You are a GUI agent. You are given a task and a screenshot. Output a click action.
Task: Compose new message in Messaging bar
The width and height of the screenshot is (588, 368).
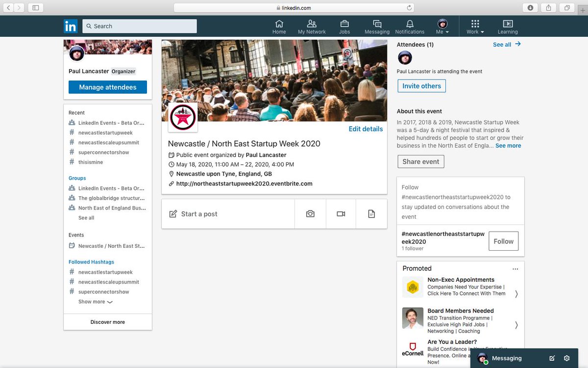[x=552, y=358]
